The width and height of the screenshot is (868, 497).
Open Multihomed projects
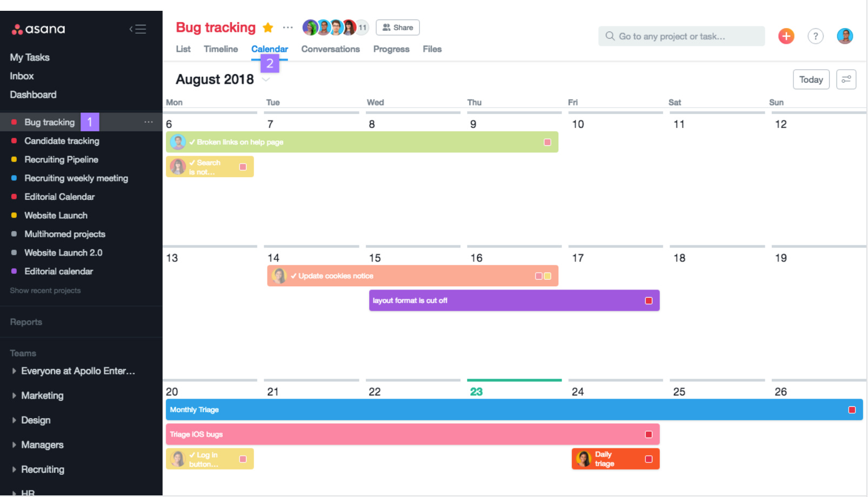pyautogui.click(x=65, y=234)
